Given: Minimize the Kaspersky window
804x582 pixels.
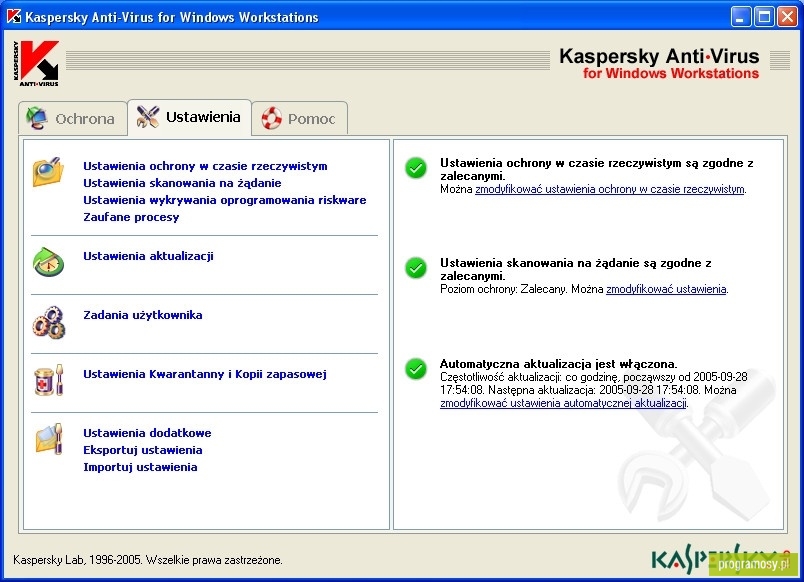Looking at the screenshot, I should pyautogui.click(x=740, y=17).
